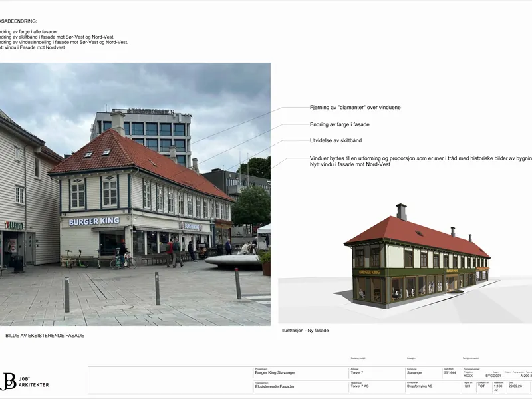Click the line 'farge i alle fasader.'

click(x=29, y=32)
